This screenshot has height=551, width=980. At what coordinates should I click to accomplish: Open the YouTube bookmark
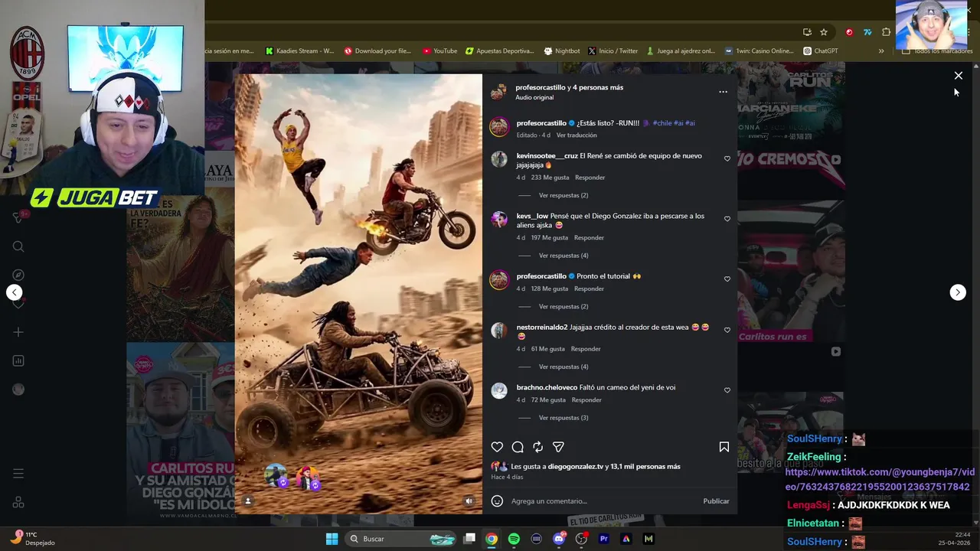439,51
